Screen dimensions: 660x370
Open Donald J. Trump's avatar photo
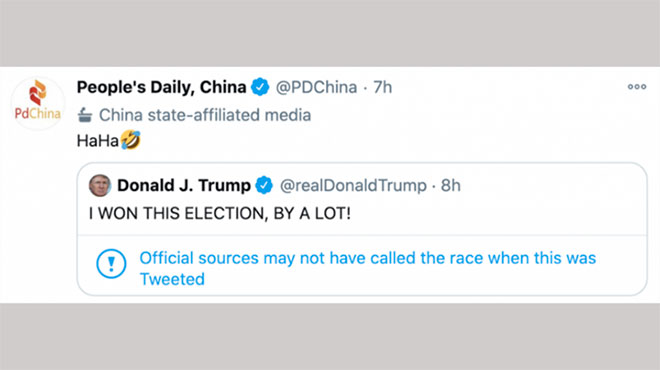pyautogui.click(x=100, y=185)
